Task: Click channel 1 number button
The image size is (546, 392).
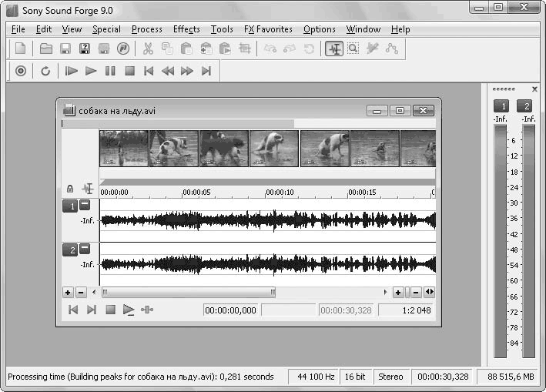Action: click(x=69, y=206)
